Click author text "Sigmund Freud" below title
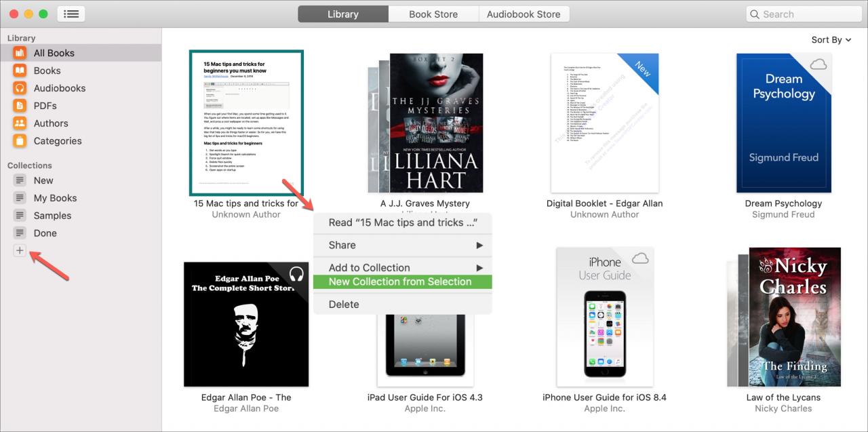This screenshot has width=868, height=432. click(x=783, y=214)
